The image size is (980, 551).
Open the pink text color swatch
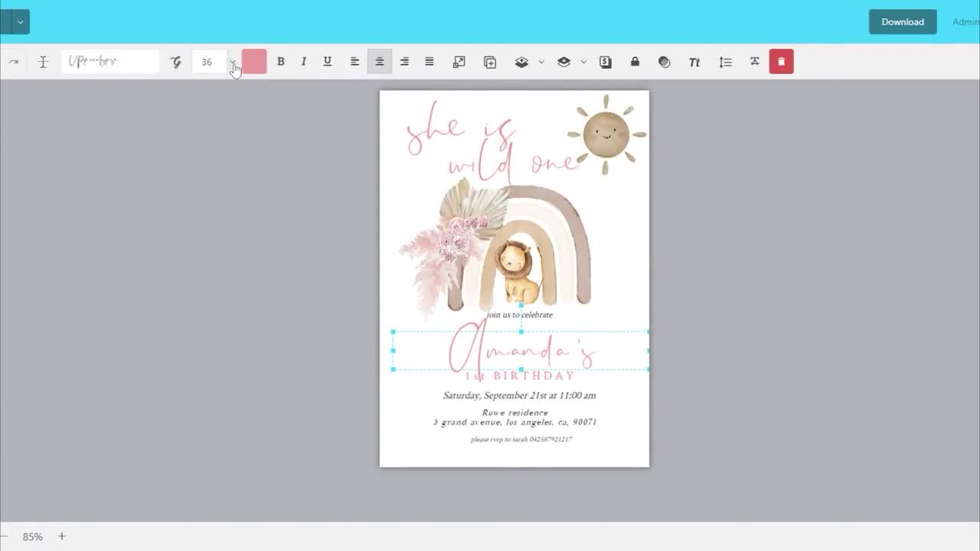254,62
